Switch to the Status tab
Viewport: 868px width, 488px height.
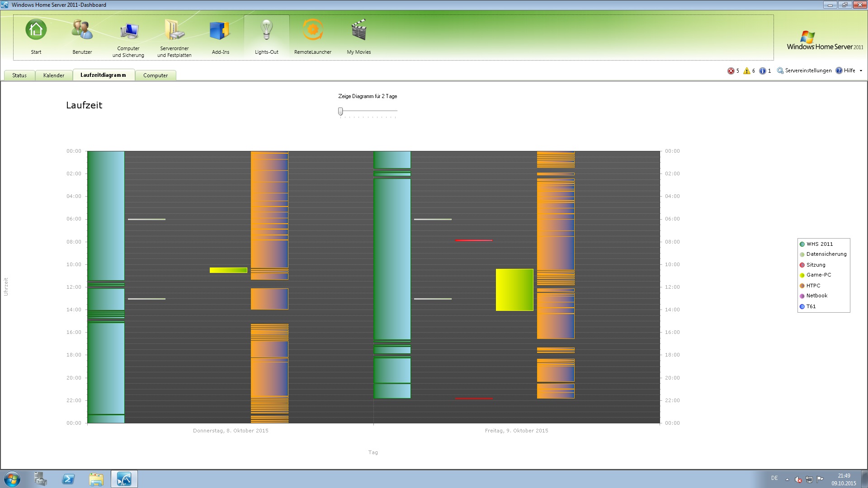[x=21, y=75]
